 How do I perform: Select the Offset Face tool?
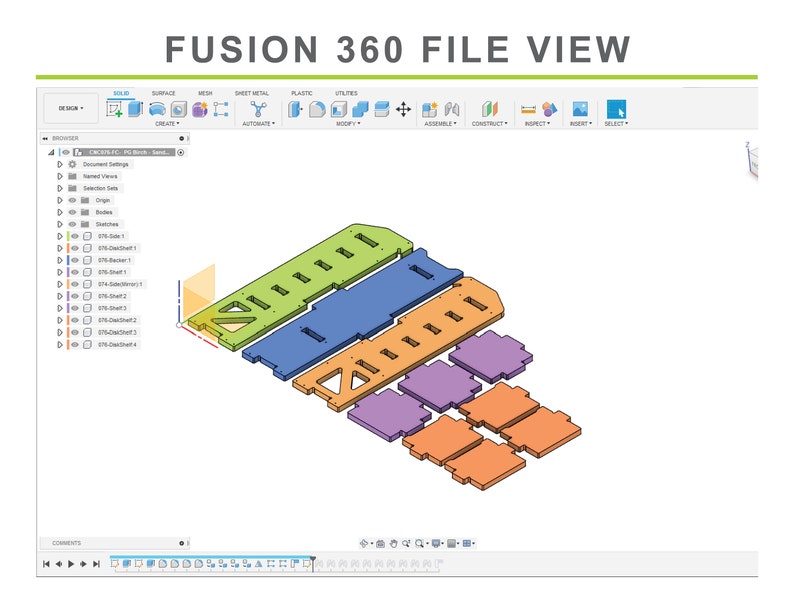pos(382,109)
